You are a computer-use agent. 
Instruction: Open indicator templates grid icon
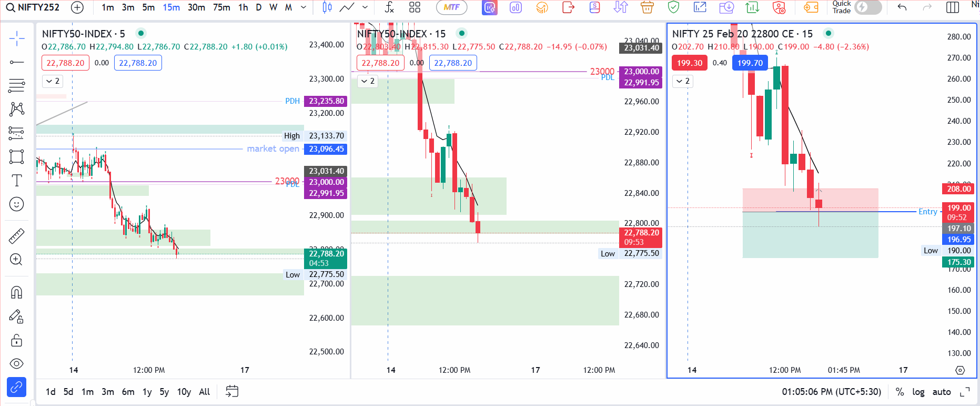pyautogui.click(x=415, y=7)
